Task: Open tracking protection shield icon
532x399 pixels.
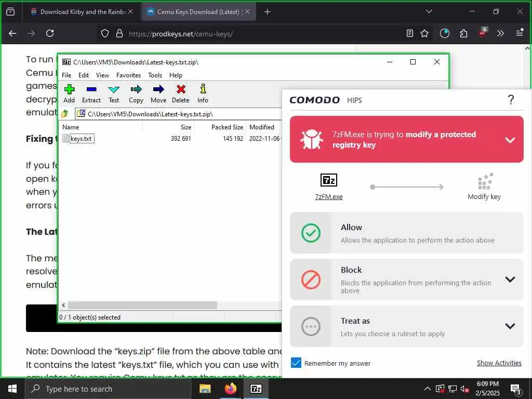Action: coord(105,34)
